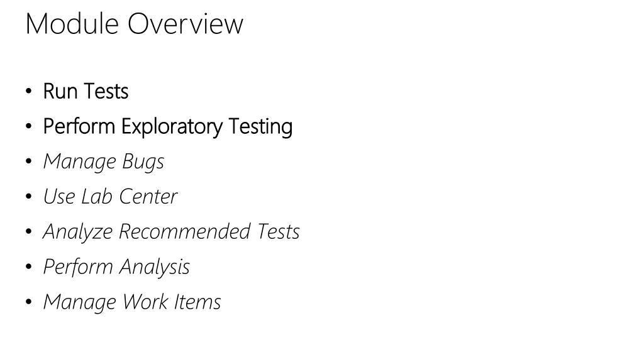This screenshot has width=644, height=362.
Task: Click the bullet before Manage Bugs
Action: tap(28, 162)
